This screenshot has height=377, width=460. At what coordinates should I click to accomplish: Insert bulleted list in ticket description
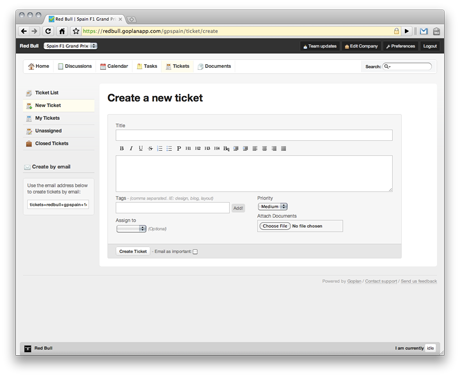click(x=169, y=148)
